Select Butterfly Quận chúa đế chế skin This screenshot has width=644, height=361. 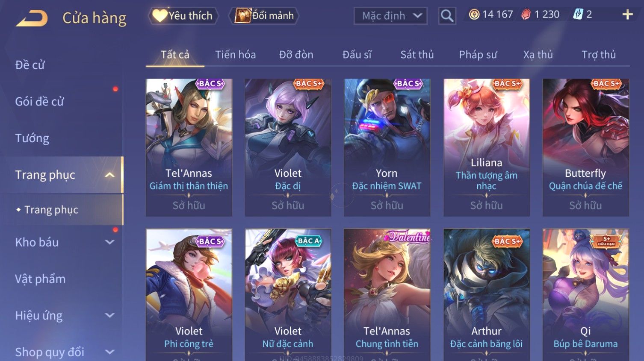pyautogui.click(x=585, y=147)
